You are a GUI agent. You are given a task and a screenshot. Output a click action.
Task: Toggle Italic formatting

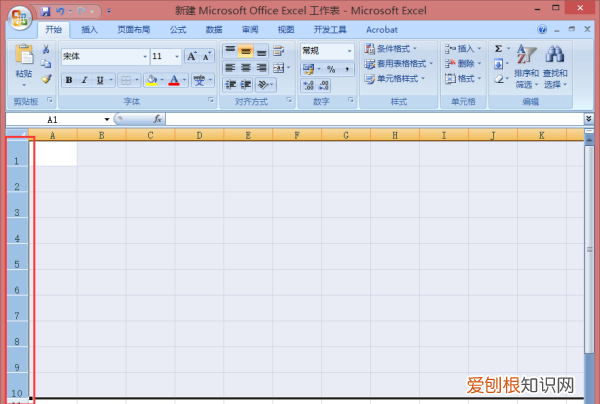click(x=85, y=80)
